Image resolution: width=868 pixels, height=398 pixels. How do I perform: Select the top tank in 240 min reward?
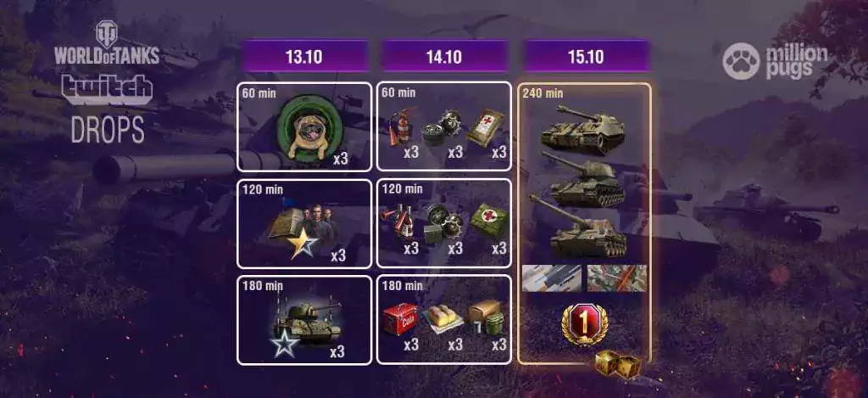point(582,129)
